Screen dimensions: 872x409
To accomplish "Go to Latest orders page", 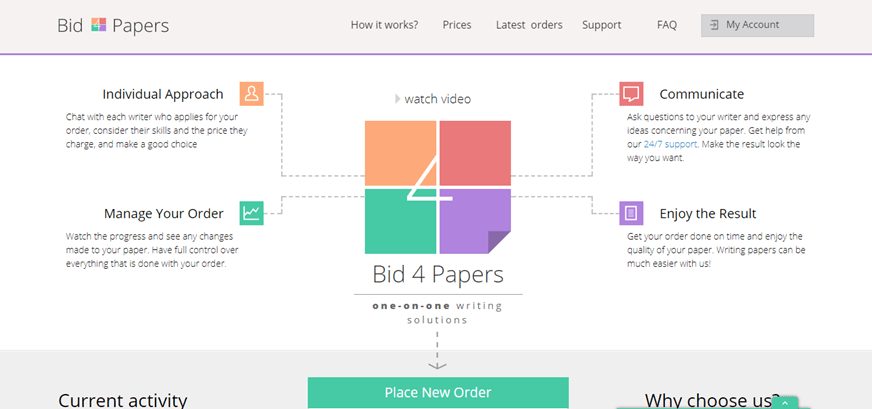I will click(529, 25).
